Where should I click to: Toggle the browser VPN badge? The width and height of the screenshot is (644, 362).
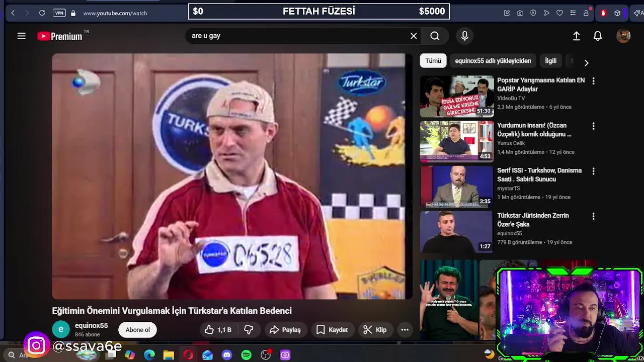tap(59, 13)
